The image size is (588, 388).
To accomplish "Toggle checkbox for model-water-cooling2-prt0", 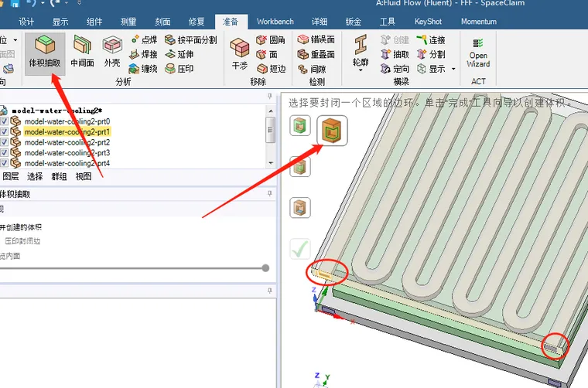I will [x=4, y=121].
